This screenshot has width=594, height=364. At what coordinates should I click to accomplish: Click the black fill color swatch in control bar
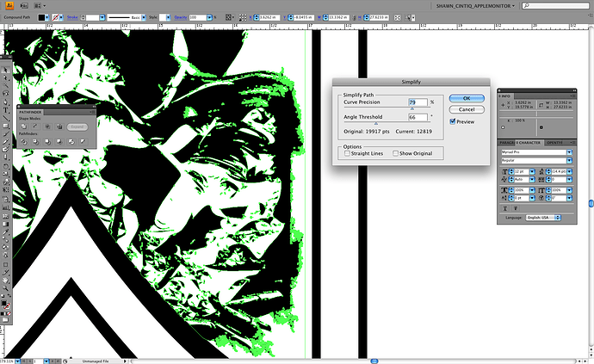[x=41, y=17]
